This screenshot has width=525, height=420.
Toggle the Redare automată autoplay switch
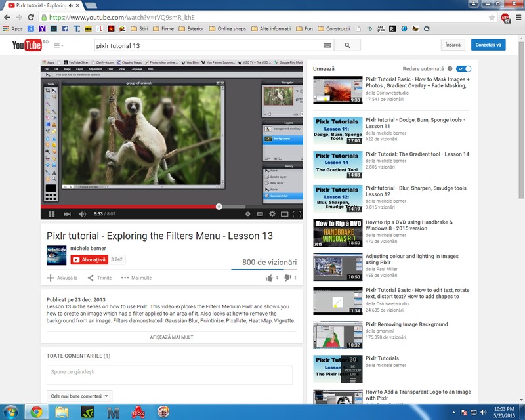(464, 69)
